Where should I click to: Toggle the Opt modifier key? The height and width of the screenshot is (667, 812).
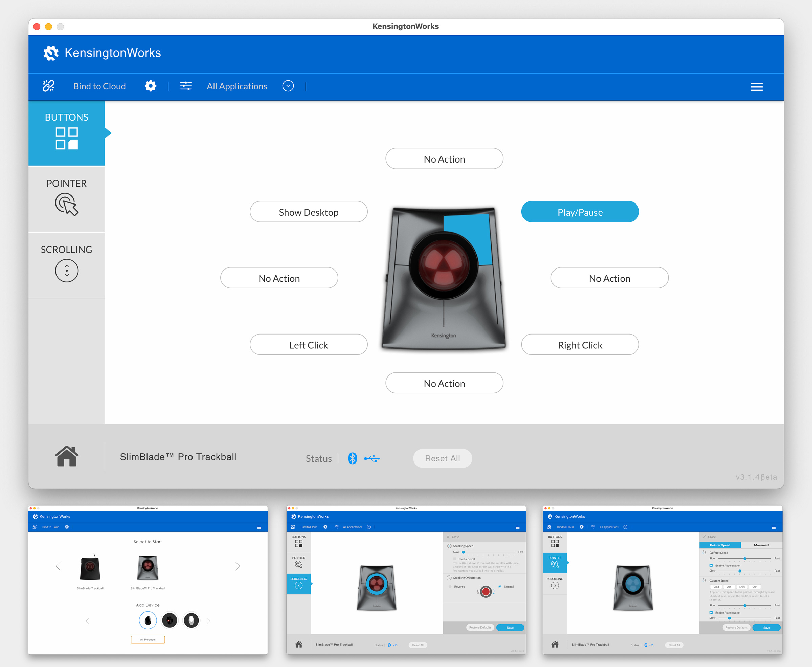coord(729,587)
